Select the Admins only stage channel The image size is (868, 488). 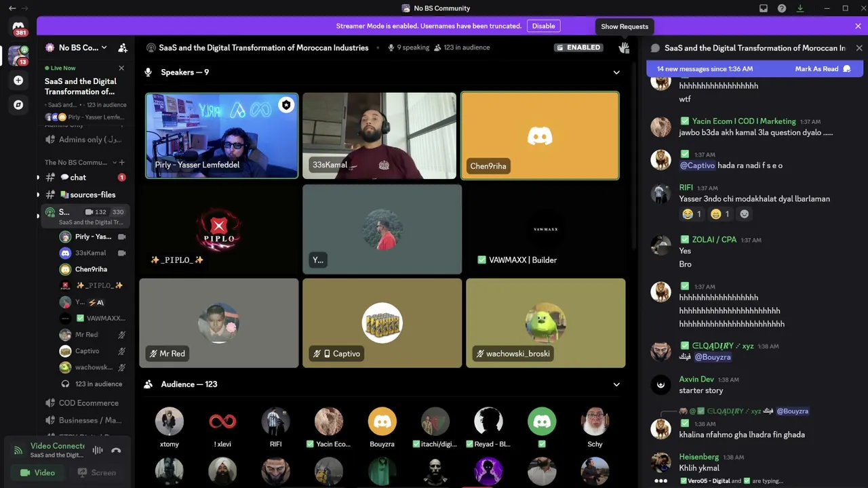tap(85, 140)
